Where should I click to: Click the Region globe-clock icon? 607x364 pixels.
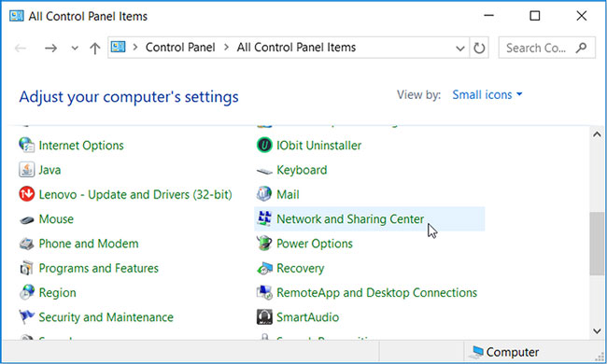coord(26,292)
